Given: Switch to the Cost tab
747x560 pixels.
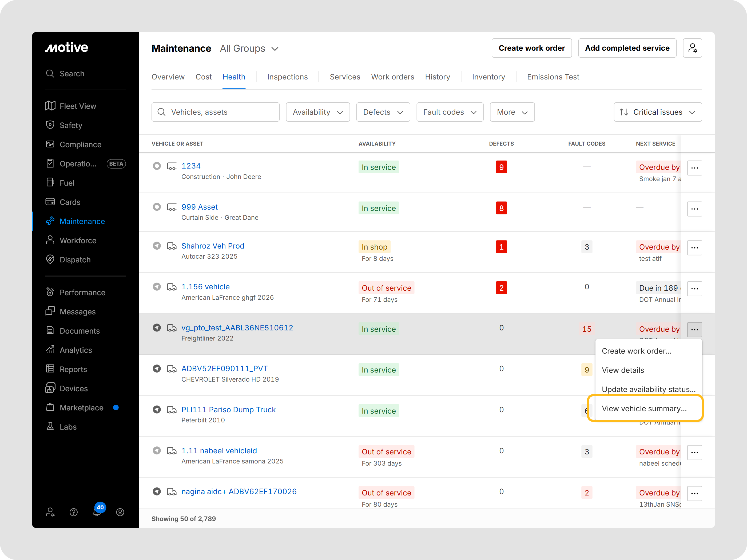Looking at the screenshot, I should [204, 77].
